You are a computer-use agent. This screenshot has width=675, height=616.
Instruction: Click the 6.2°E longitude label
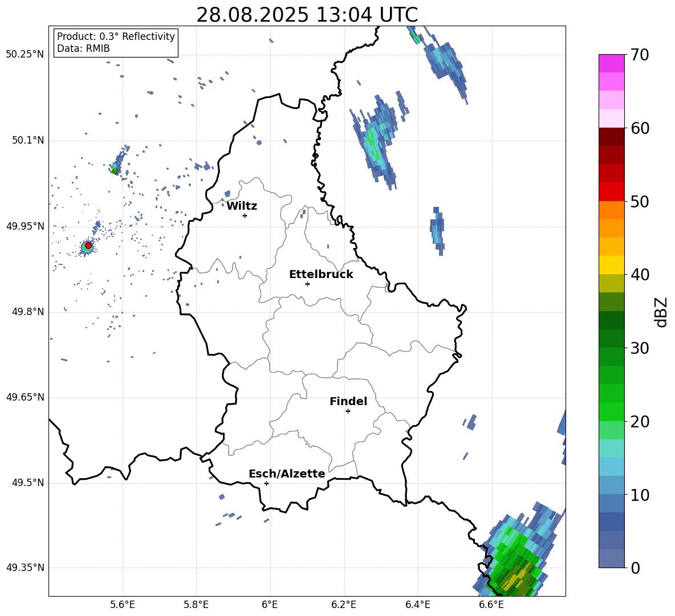click(344, 605)
